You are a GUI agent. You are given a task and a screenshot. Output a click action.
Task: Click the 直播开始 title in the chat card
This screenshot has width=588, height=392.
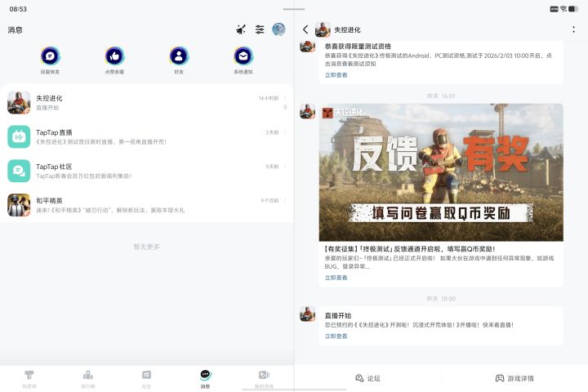click(x=338, y=315)
